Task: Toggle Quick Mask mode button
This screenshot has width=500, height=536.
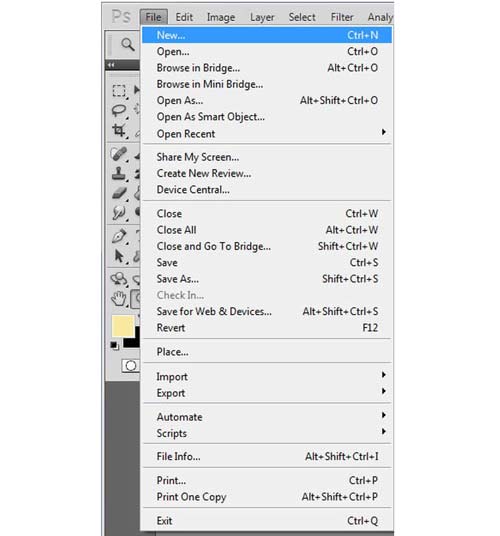Action: [131, 366]
